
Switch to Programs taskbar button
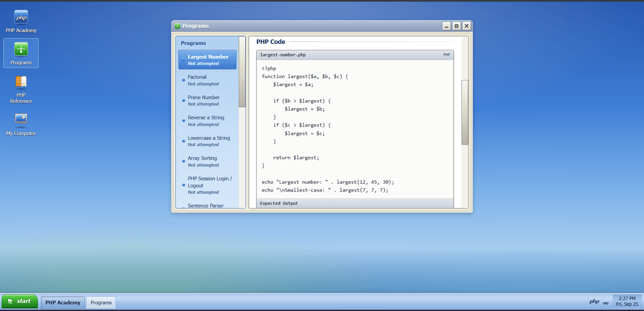[x=101, y=303]
